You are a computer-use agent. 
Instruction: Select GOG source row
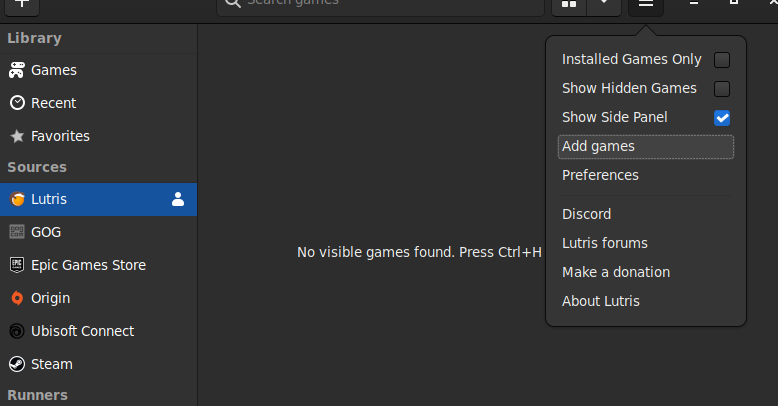click(98, 232)
